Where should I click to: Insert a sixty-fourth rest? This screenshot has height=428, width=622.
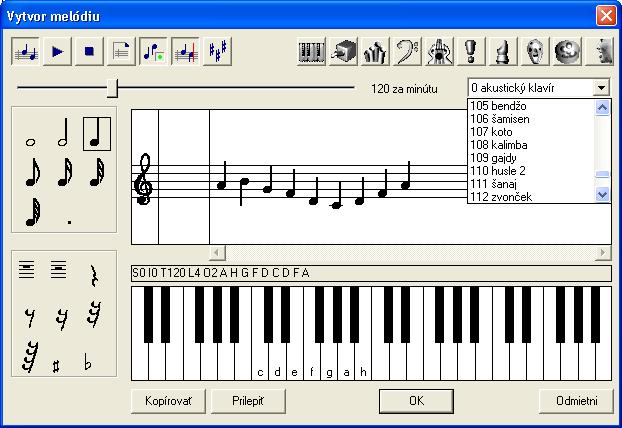[x=30, y=356]
